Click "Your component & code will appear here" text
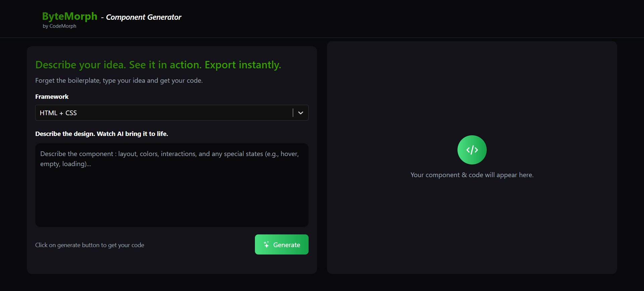 [472, 175]
